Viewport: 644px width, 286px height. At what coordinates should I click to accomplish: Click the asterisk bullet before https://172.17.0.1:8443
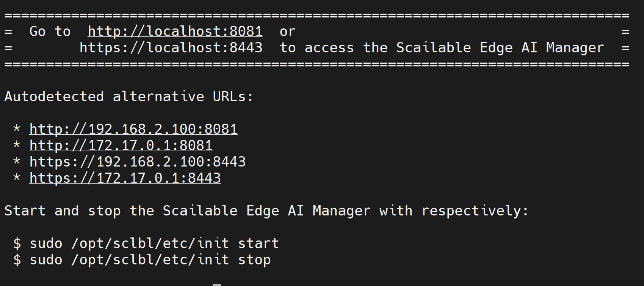tap(17, 177)
